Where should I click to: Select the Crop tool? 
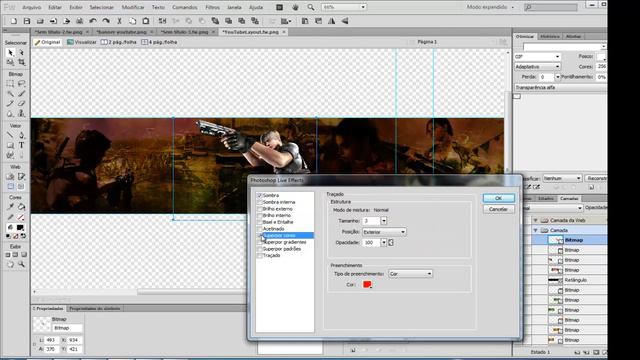click(21, 62)
